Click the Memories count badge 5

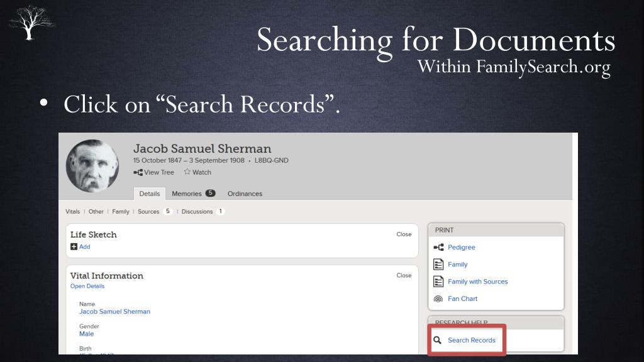point(210,193)
